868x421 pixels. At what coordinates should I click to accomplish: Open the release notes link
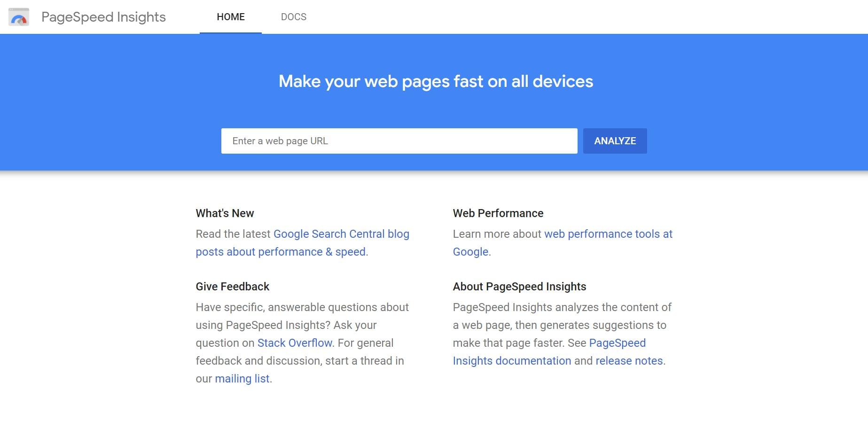pos(629,360)
